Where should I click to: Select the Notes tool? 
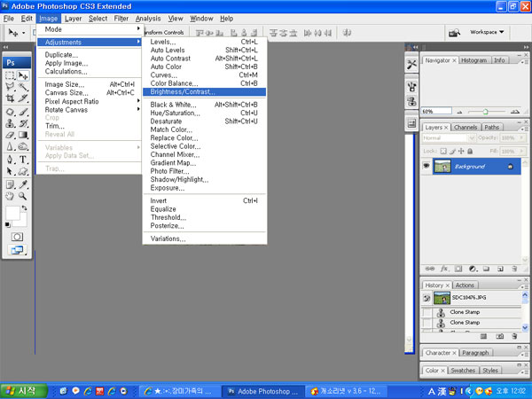[10, 184]
